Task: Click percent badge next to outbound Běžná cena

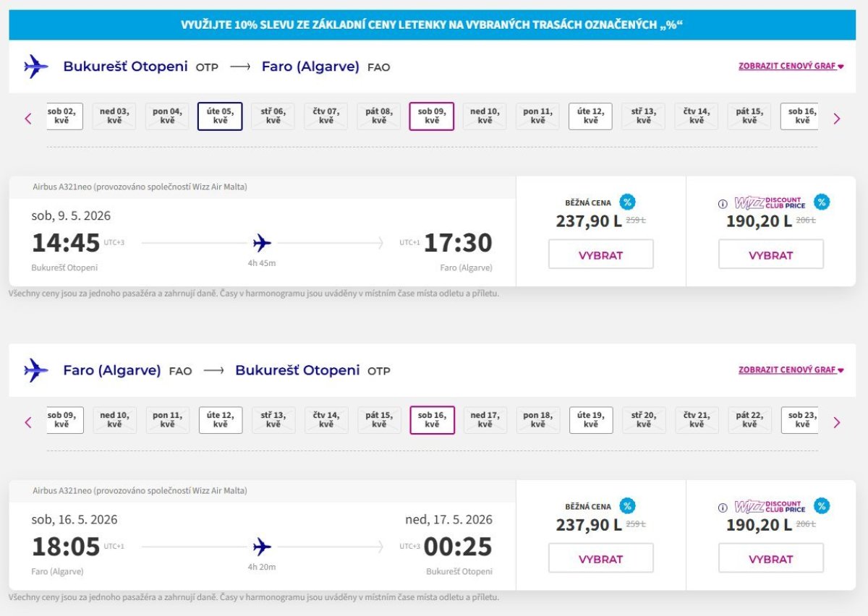Action: coord(628,202)
